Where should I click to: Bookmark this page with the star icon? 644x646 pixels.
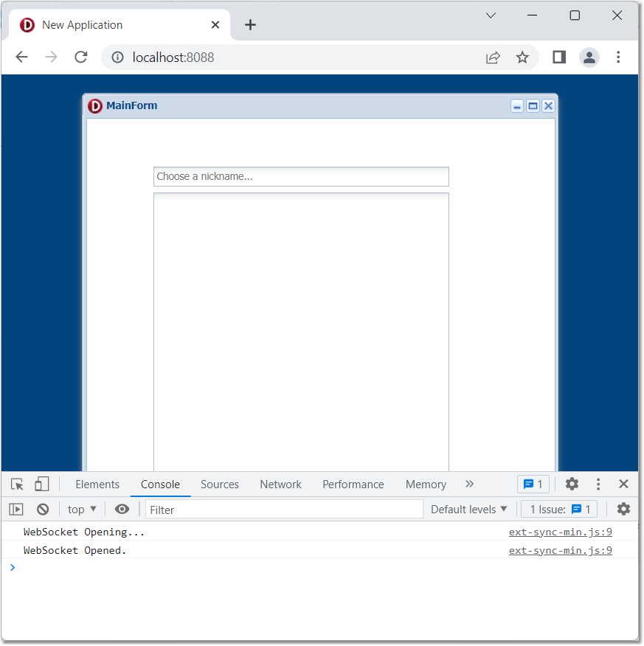(x=522, y=58)
